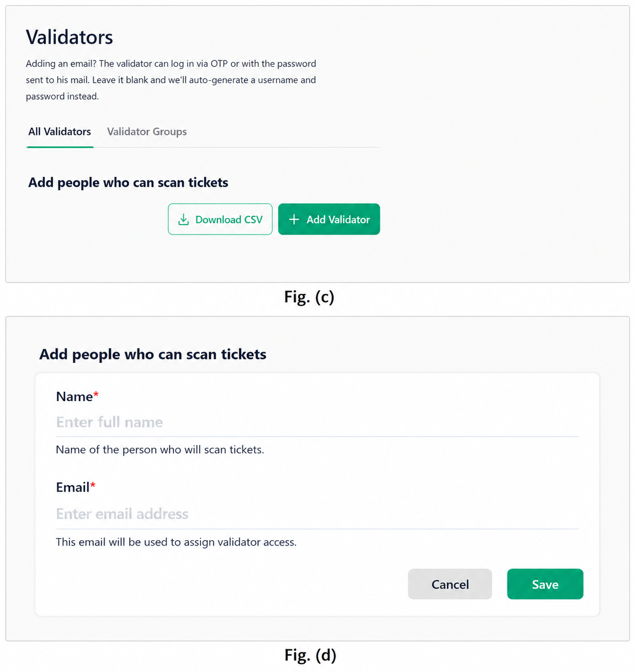Click the plus icon on Add Validator
This screenshot has height=672, width=635.
pos(294,219)
